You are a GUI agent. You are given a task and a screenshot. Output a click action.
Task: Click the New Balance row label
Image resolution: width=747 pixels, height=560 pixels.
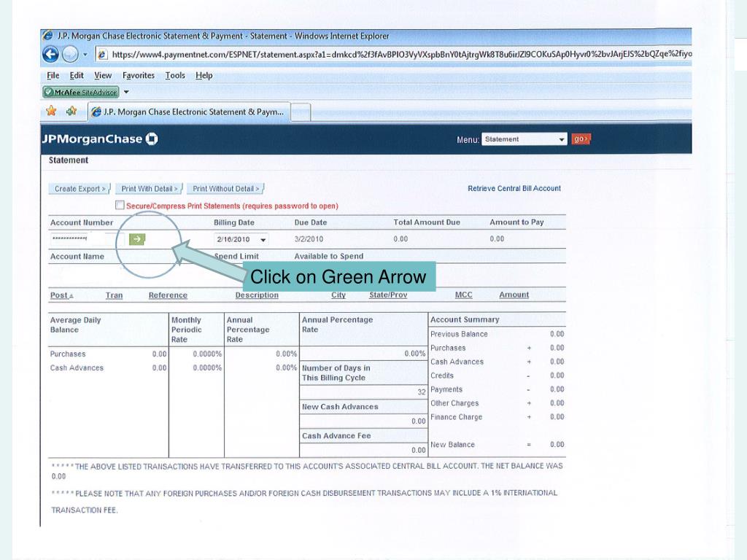(x=452, y=445)
